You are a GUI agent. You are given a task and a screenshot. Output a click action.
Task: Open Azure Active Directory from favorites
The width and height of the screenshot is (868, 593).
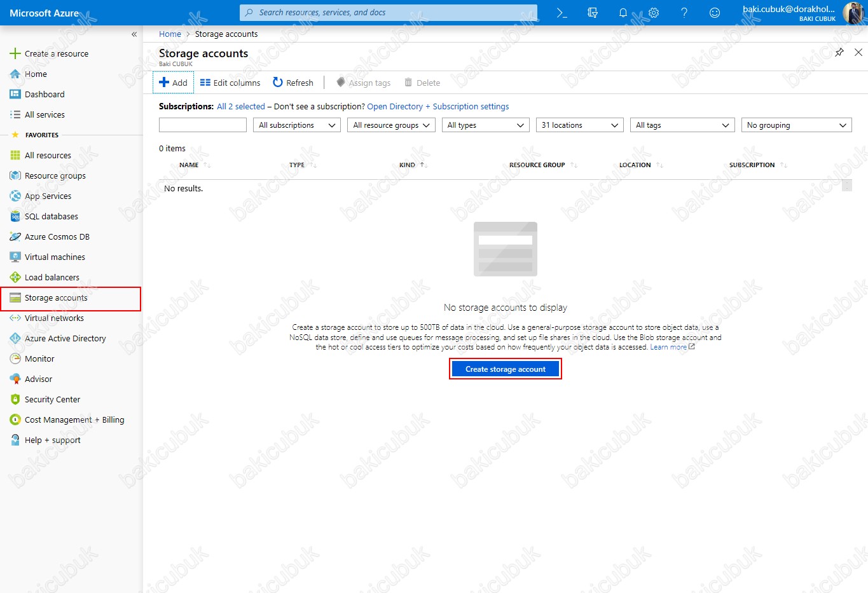[x=65, y=338]
